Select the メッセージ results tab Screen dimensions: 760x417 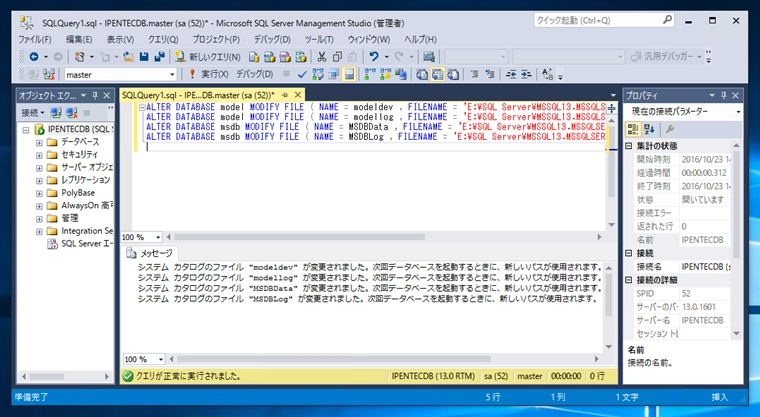click(x=150, y=253)
